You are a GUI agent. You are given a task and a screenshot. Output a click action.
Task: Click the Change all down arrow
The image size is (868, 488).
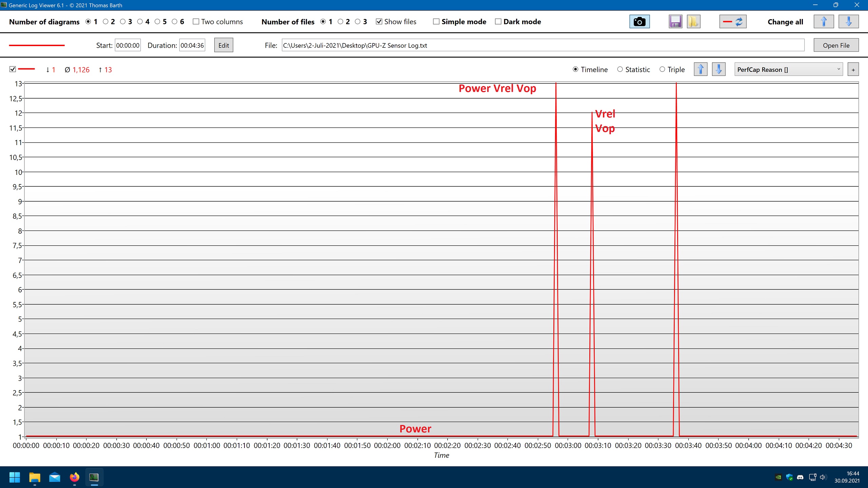click(848, 22)
